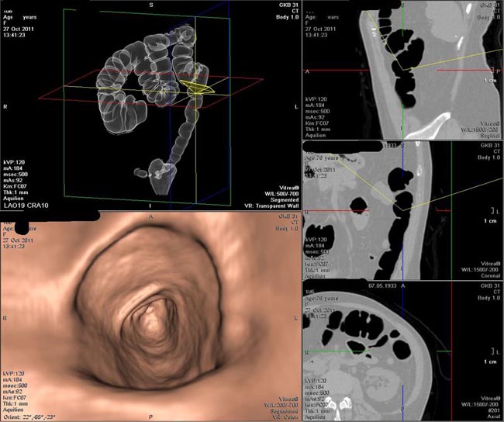Select the LAO19 CRA10 orientation label
The image size is (504, 422).
(26, 206)
